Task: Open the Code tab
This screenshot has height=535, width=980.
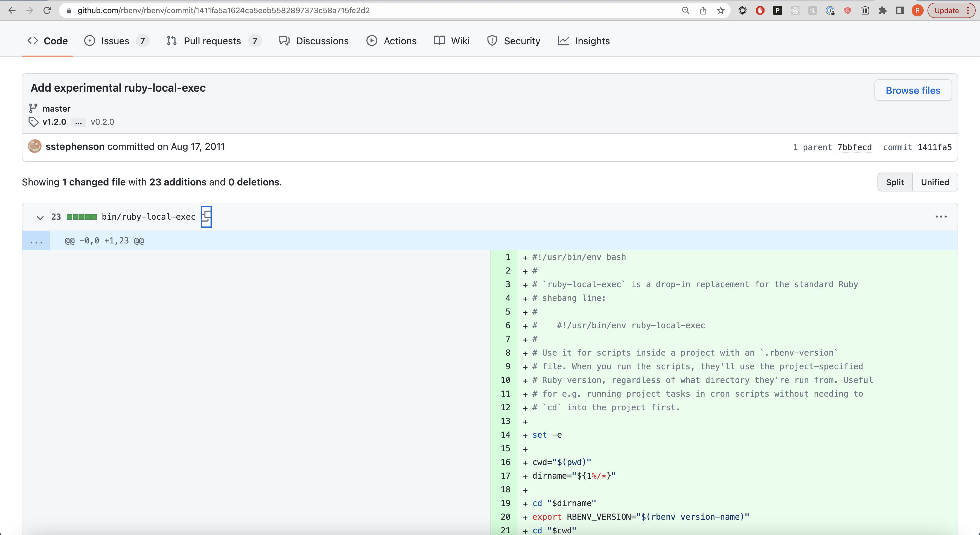Action: (x=48, y=41)
